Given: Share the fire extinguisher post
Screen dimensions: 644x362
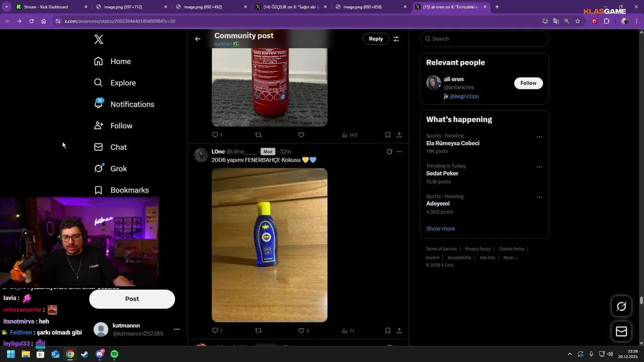Looking at the screenshot, I should pyautogui.click(x=399, y=135).
